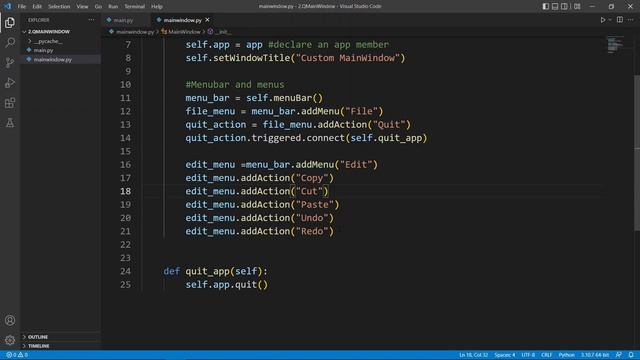Click quit_action.triggered.connect line
640x360 pixels.
(306, 138)
